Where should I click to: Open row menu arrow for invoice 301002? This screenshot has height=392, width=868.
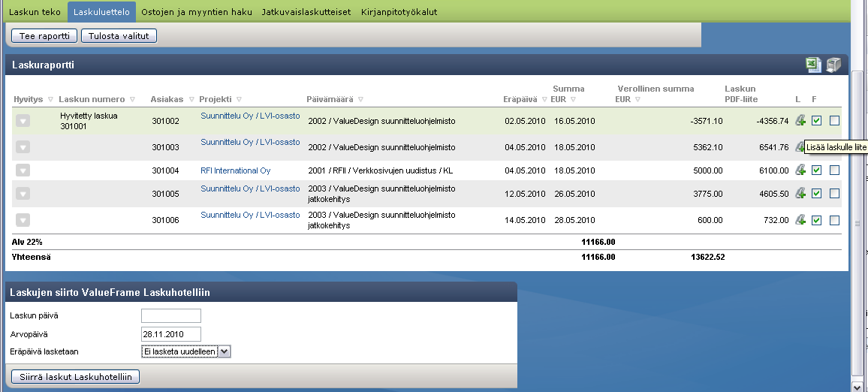coord(23,120)
